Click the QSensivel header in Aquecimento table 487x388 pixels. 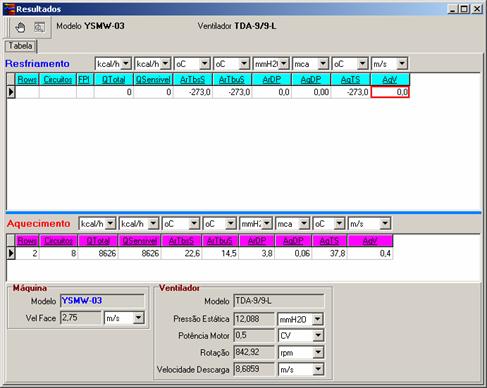click(x=139, y=241)
